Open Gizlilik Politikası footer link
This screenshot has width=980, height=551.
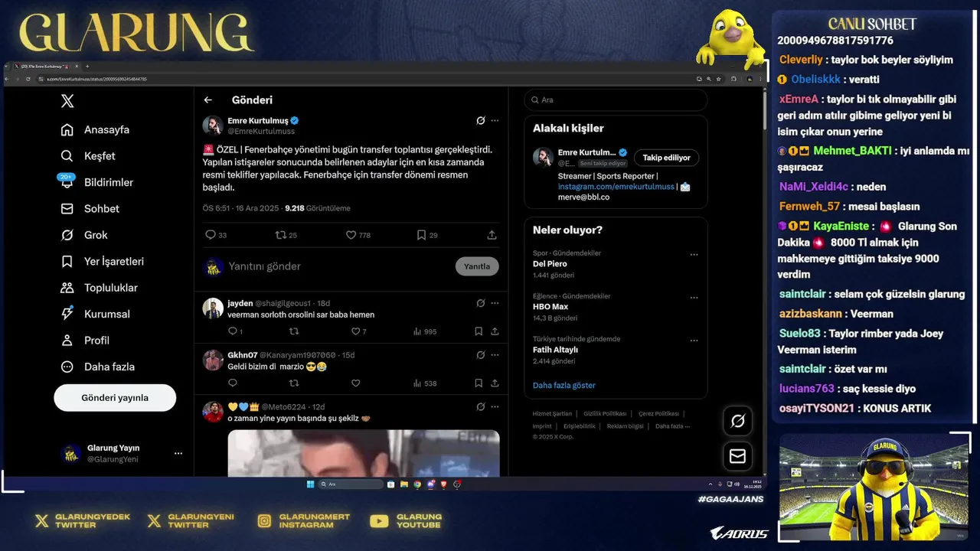(x=605, y=414)
